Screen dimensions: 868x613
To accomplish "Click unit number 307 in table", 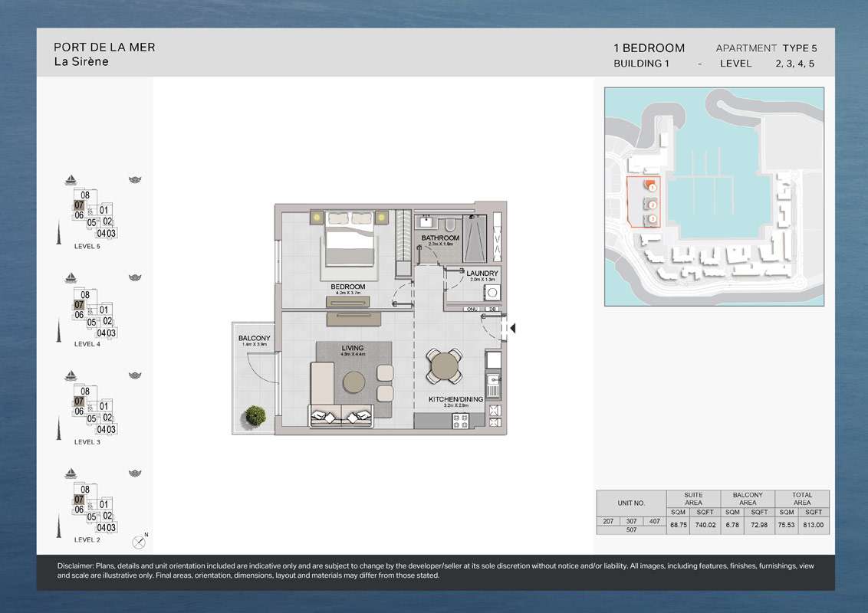I will (631, 521).
